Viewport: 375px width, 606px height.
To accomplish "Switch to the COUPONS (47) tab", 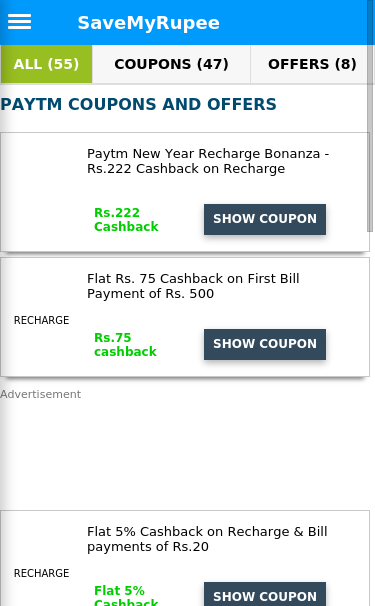I will [171, 64].
